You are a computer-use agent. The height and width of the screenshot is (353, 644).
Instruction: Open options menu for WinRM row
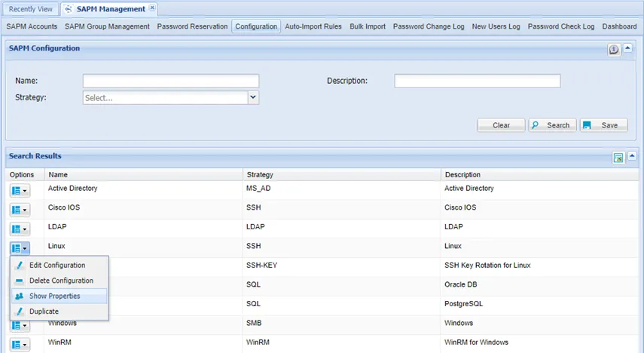[20, 345]
